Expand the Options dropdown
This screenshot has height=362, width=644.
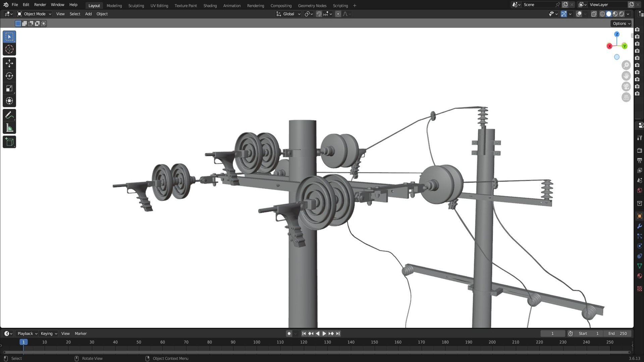pos(621,23)
